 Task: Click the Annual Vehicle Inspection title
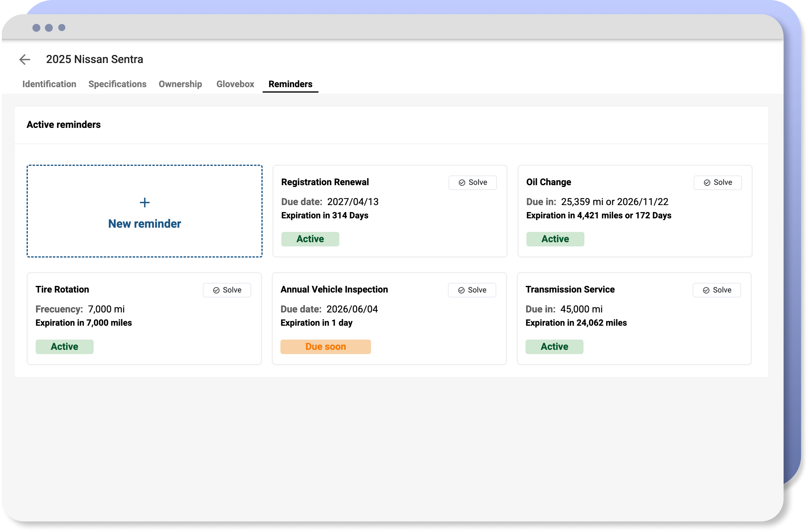[x=334, y=290]
